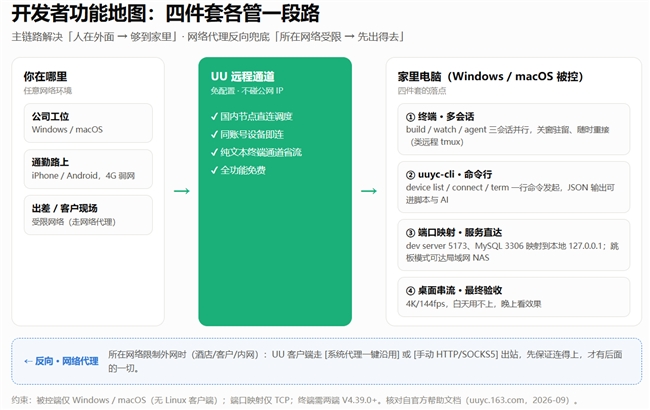Screen dimensions: 650x410
Task: Click the build / watch / agent description text
Action: click(508, 136)
